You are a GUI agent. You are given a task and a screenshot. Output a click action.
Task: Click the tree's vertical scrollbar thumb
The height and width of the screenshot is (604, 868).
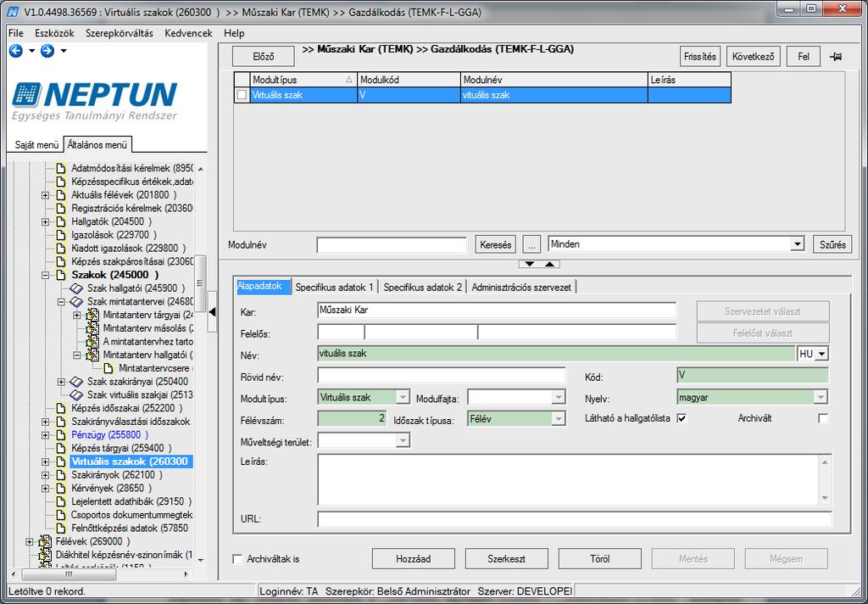(x=200, y=282)
